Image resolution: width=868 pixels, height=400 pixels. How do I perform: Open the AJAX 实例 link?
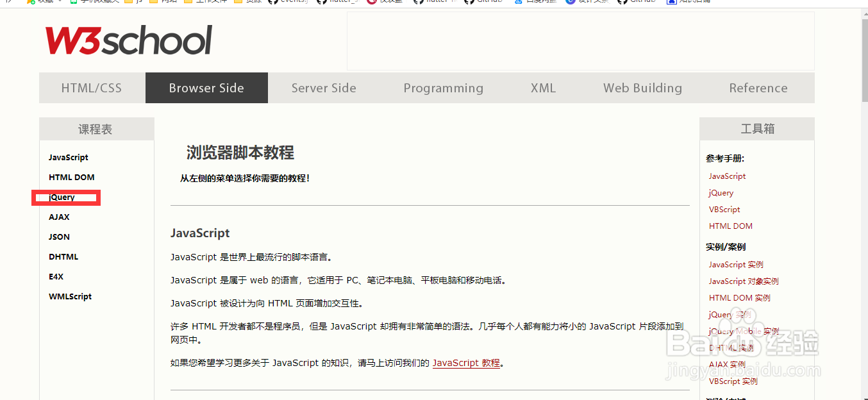tap(728, 365)
